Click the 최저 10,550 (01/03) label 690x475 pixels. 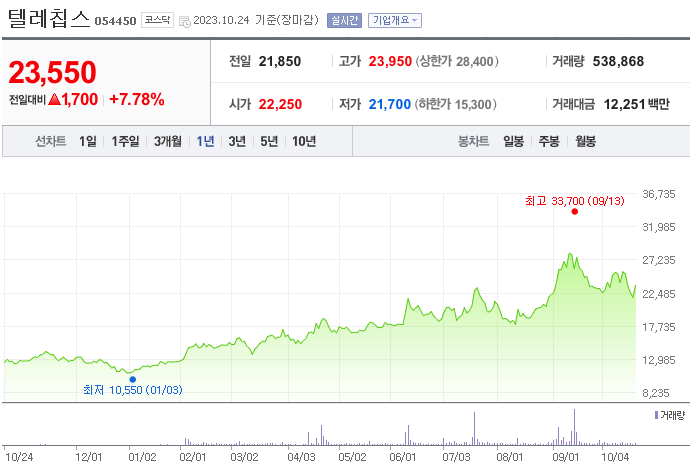133,390
